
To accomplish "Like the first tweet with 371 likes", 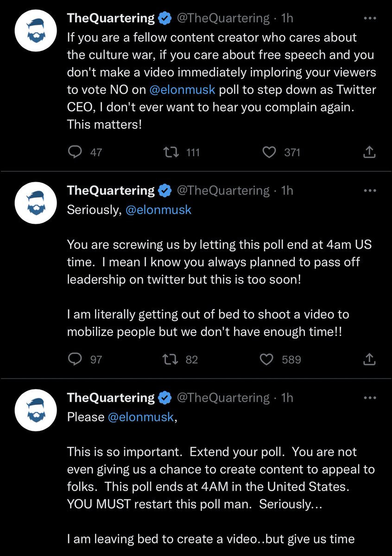I will pyautogui.click(x=269, y=152).
